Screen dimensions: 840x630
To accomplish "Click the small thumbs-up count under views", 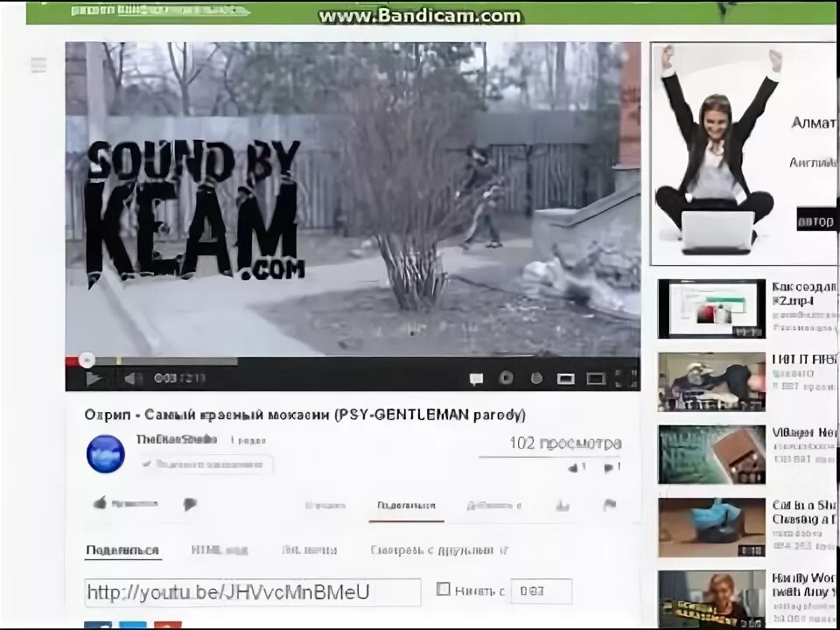I will point(577,467).
